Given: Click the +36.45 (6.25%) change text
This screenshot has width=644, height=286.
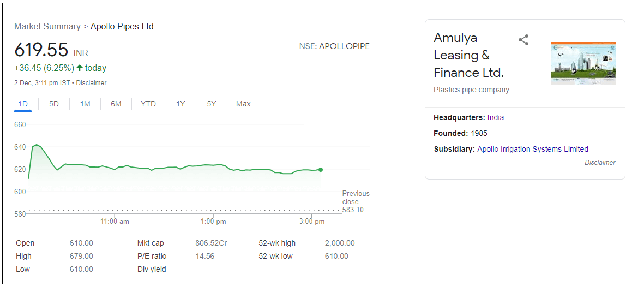Looking at the screenshot, I should [44, 68].
